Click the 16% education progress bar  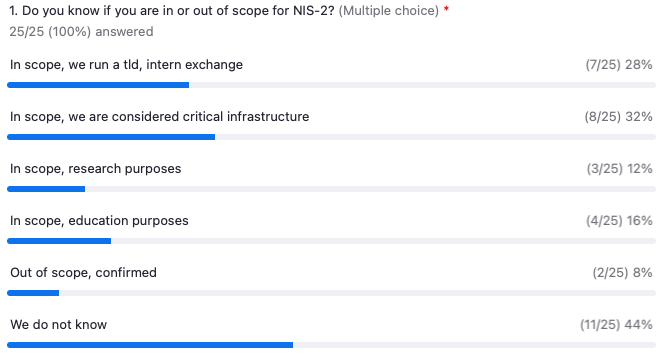pos(332,241)
